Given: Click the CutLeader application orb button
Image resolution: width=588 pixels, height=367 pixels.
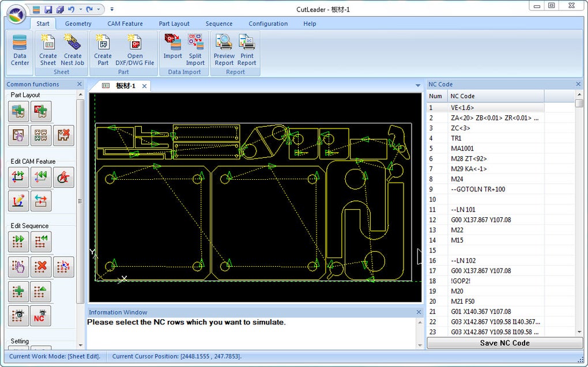Looking at the screenshot, I should click(x=16, y=14).
